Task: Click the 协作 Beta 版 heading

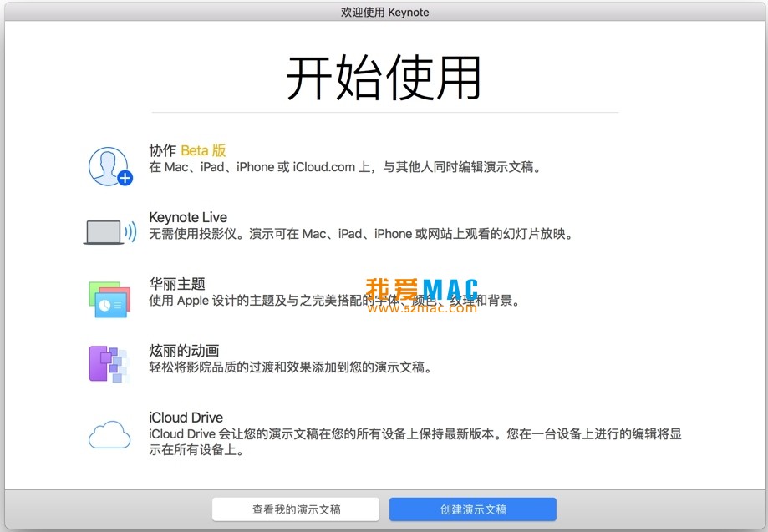Action: pyautogui.click(x=187, y=150)
